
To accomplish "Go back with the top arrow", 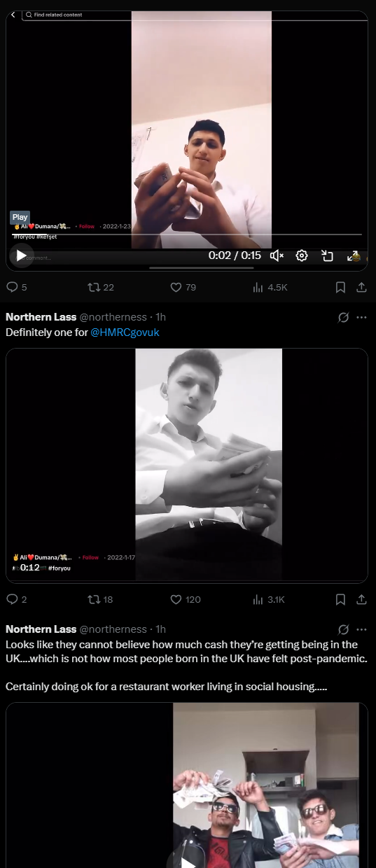I will pos(13,15).
